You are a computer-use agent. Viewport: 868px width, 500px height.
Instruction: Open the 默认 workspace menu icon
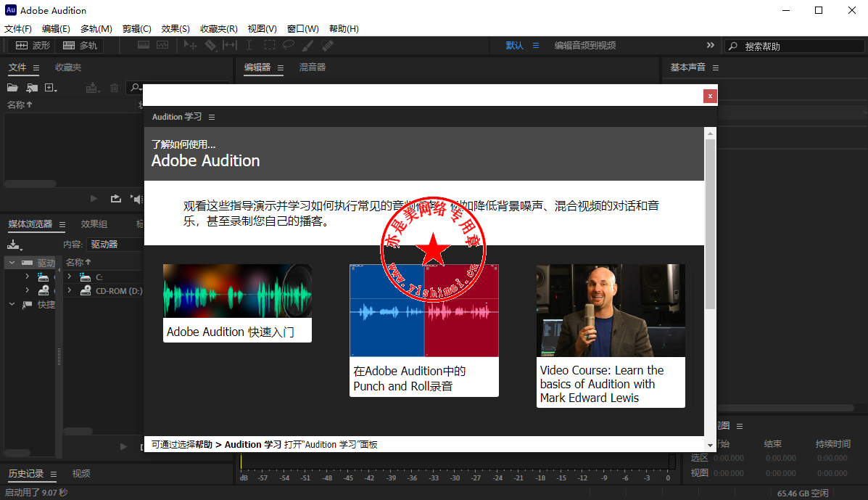(536, 46)
